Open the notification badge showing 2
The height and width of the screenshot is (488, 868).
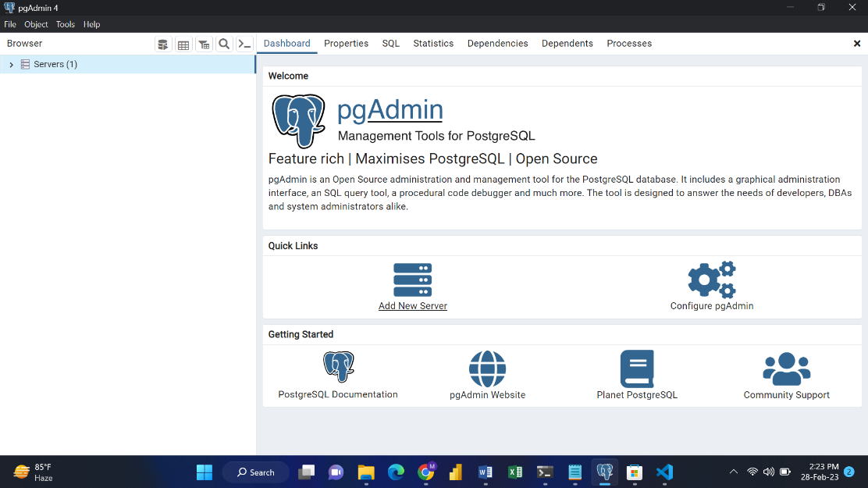pyautogui.click(x=849, y=472)
